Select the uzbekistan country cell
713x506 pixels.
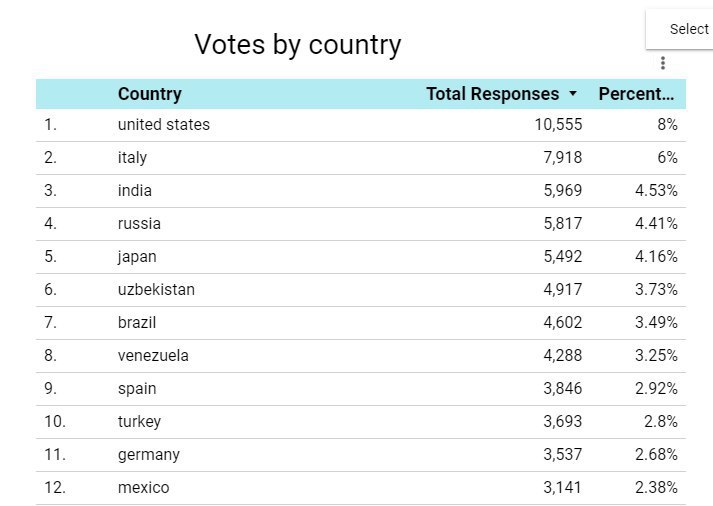coord(156,290)
